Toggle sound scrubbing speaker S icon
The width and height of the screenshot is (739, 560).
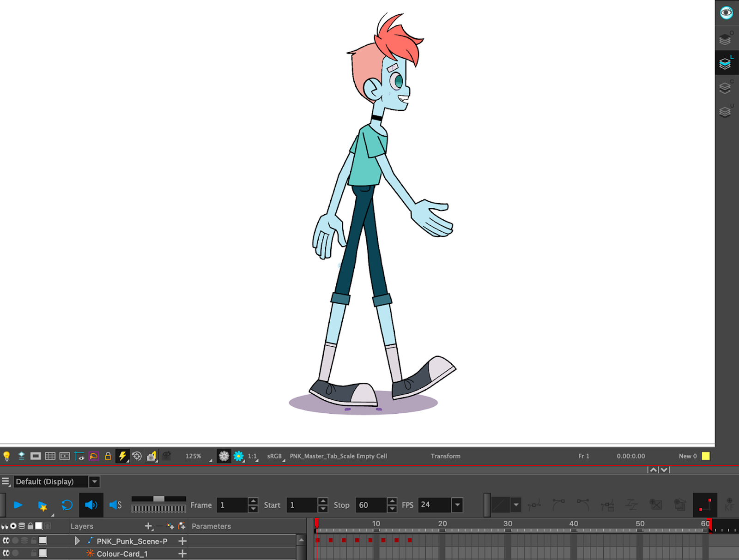click(115, 505)
